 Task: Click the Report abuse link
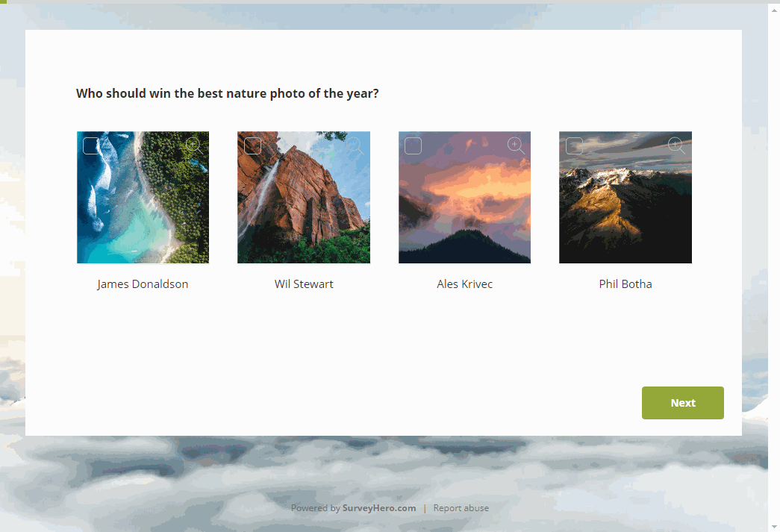(461, 508)
